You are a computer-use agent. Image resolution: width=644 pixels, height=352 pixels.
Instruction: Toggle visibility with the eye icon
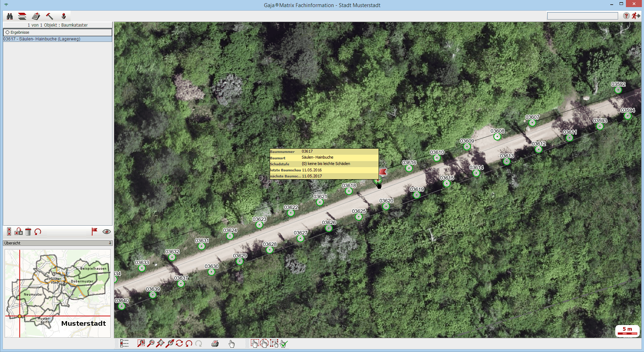pos(106,231)
